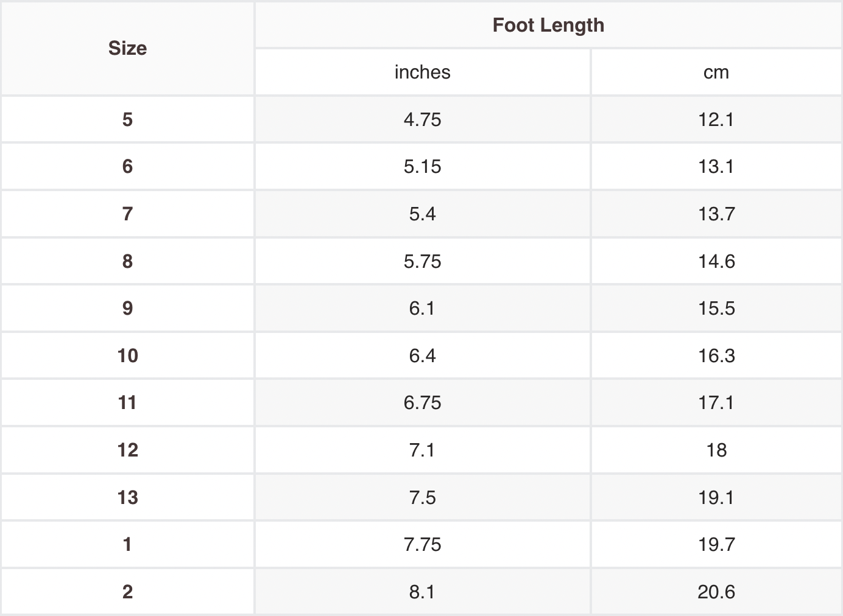Screen dimensions: 843x616
Task: Click the 18 cm cell
Action: pos(716,450)
